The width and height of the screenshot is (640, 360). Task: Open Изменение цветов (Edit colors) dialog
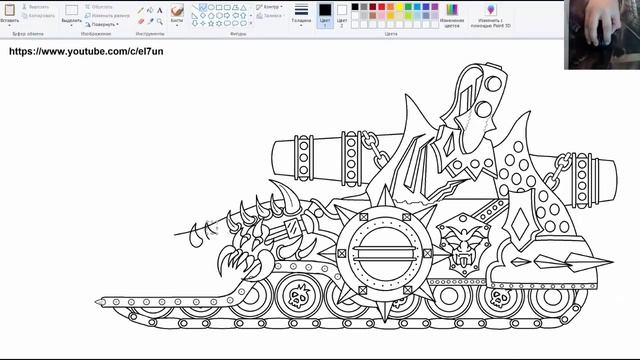tap(452, 16)
